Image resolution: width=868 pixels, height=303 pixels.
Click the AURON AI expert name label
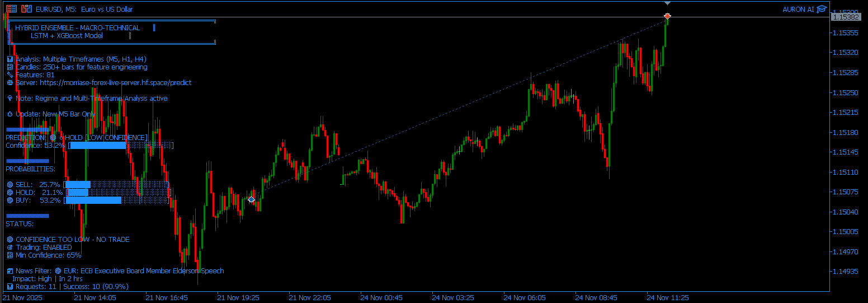pyautogui.click(x=798, y=9)
